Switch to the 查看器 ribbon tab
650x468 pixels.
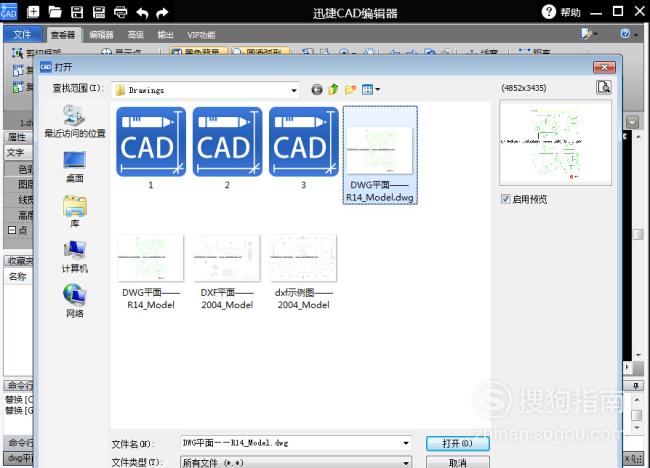63,35
